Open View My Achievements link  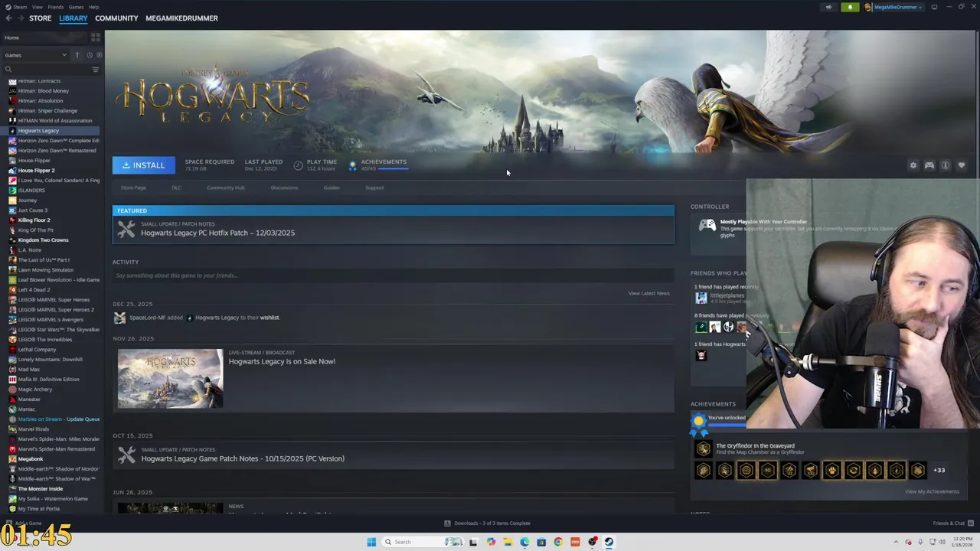coord(932,492)
